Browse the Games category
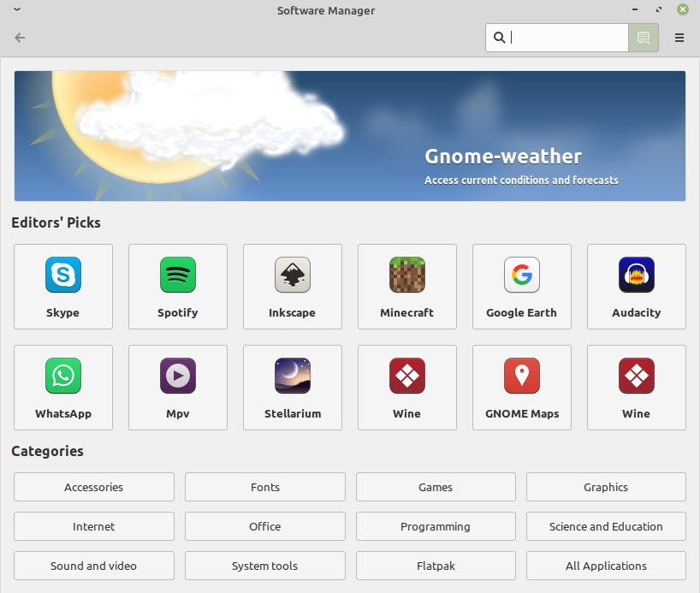The height and width of the screenshot is (593, 700). tap(436, 487)
